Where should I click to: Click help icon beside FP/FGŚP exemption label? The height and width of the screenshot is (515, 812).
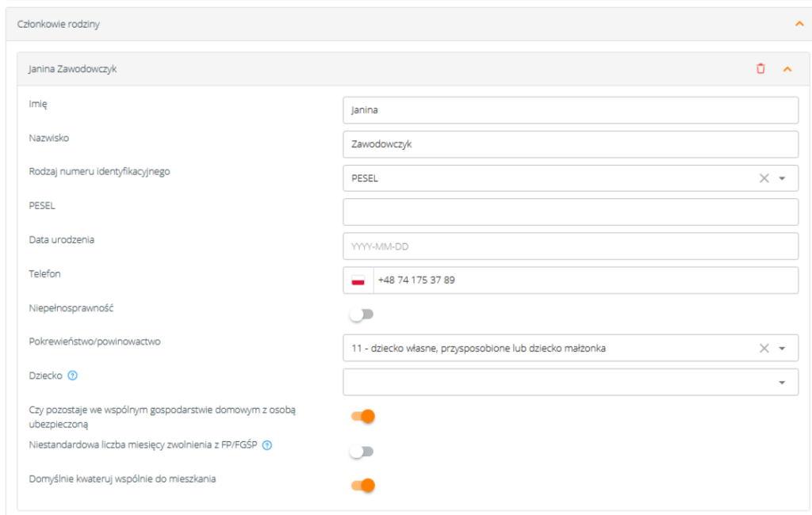click(x=267, y=445)
